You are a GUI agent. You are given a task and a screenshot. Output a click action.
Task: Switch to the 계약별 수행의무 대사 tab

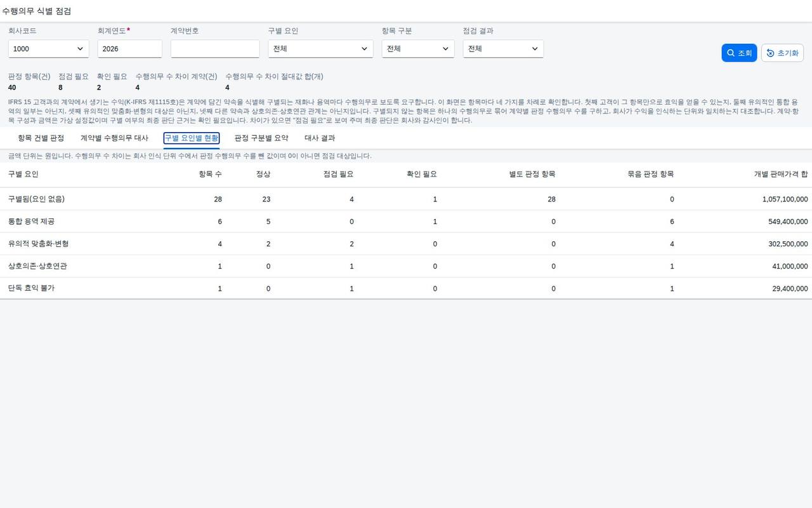(114, 138)
